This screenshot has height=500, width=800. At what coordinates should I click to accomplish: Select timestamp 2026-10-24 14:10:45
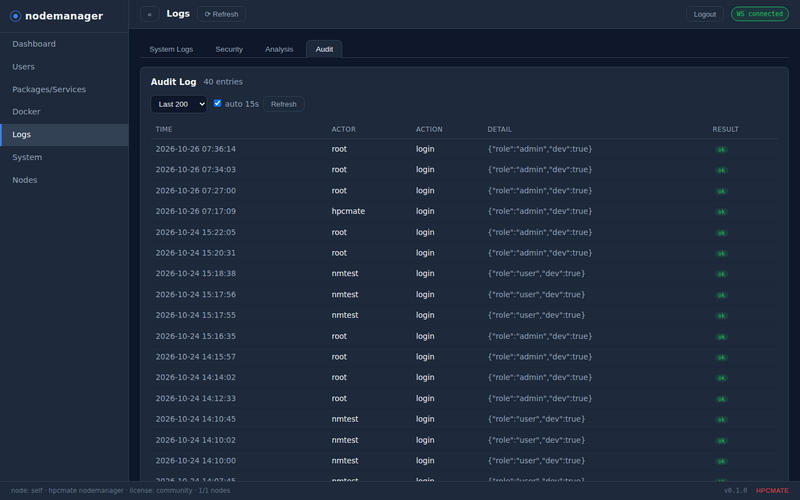[195, 419]
